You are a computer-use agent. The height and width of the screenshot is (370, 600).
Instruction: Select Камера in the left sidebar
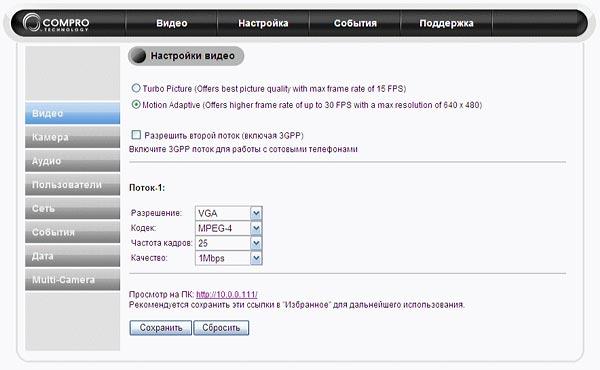pos(72,137)
